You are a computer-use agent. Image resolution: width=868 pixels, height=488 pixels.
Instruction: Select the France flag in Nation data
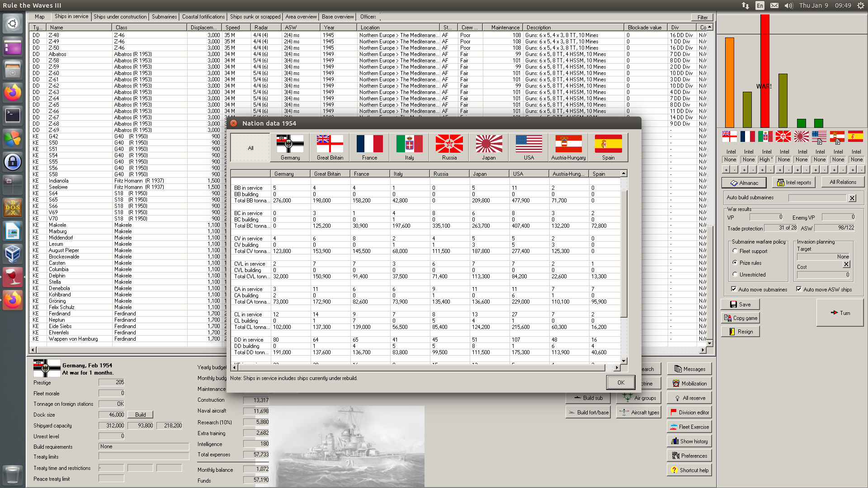pos(369,147)
